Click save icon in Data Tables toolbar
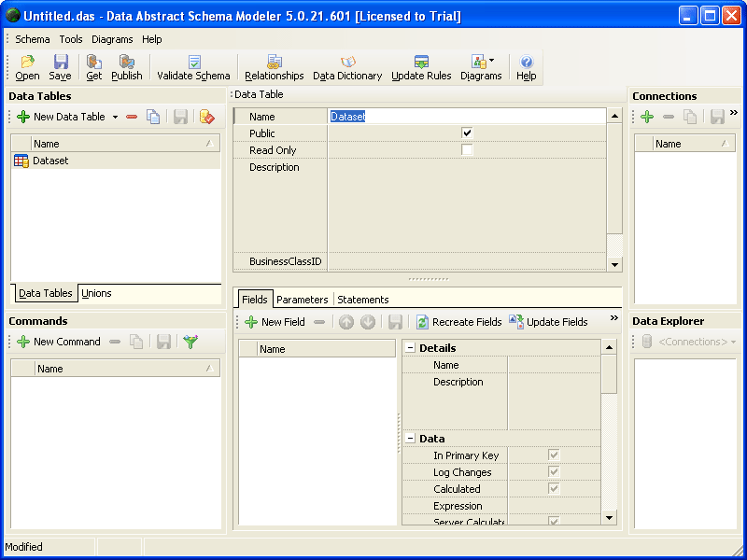The image size is (747, 560). click(180, 117)
